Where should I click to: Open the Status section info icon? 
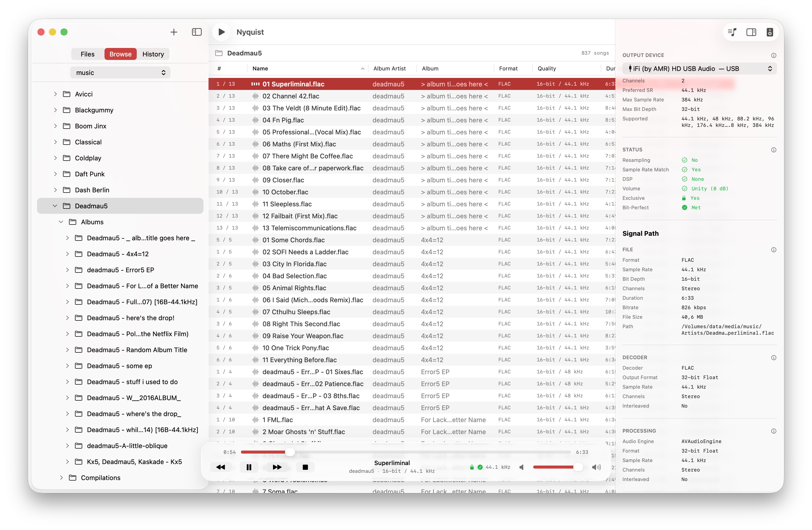click(774, 150)
